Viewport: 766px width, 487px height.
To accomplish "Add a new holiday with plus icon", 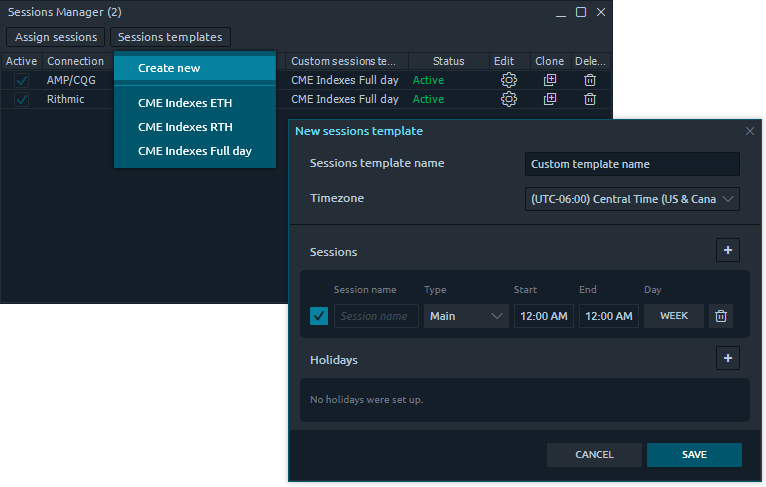I will pyautogui.click(x=727, y=358).
